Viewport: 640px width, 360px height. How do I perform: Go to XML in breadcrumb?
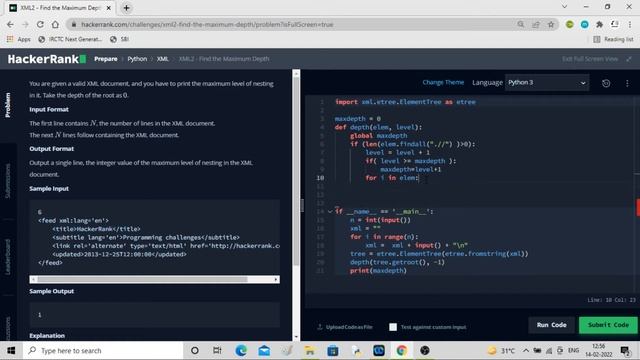pyautogui.click(x=162, y=59)
